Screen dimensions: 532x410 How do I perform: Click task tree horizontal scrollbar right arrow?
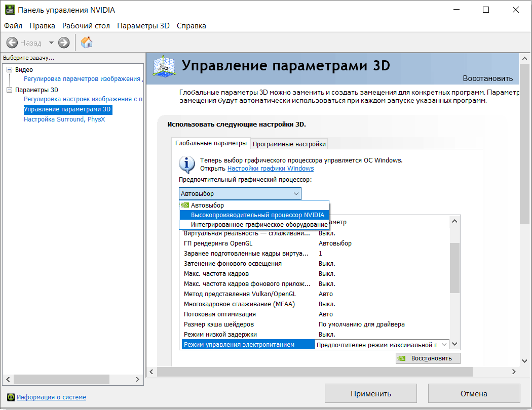[x=137, y=379]
